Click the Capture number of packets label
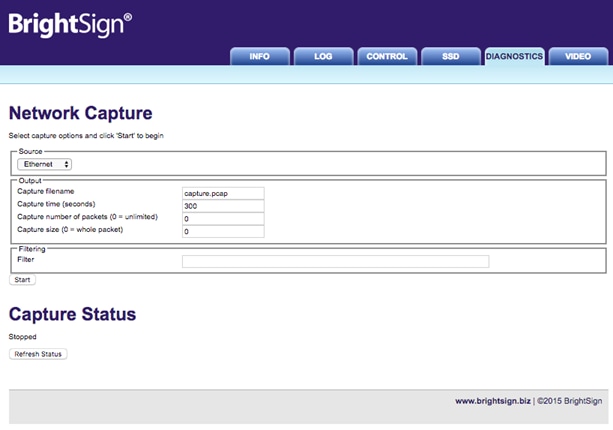The height and width of the screenshot is (430, 613). (87, 217)
